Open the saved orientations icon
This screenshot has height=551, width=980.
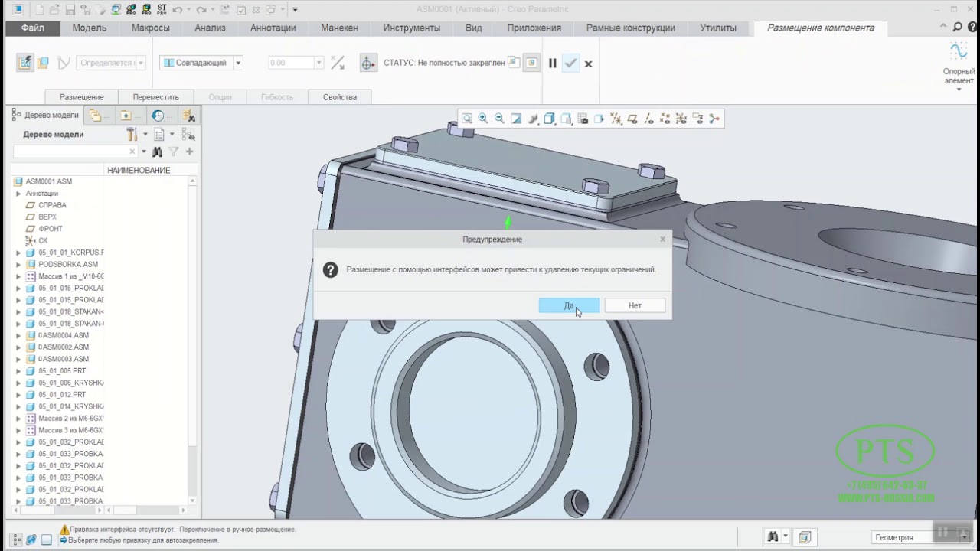pos(566,119)
